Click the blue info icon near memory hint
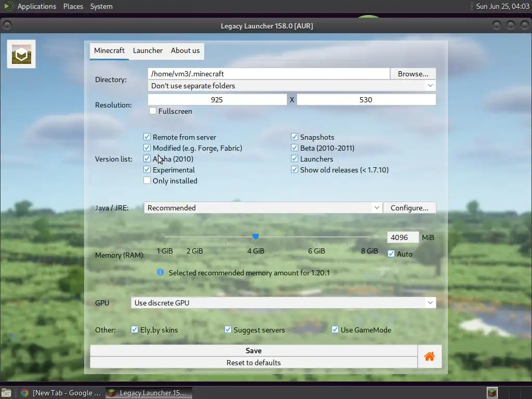 click(160, 272)
